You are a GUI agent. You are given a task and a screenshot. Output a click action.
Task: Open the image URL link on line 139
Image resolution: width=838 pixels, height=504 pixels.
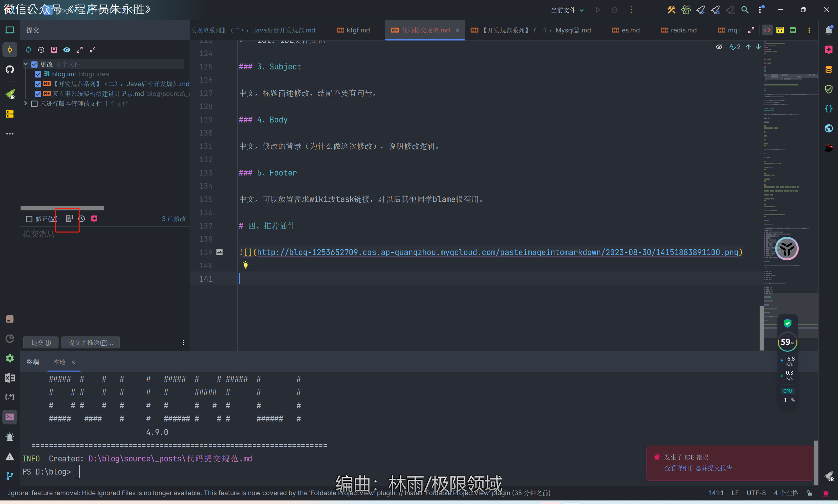497,252
